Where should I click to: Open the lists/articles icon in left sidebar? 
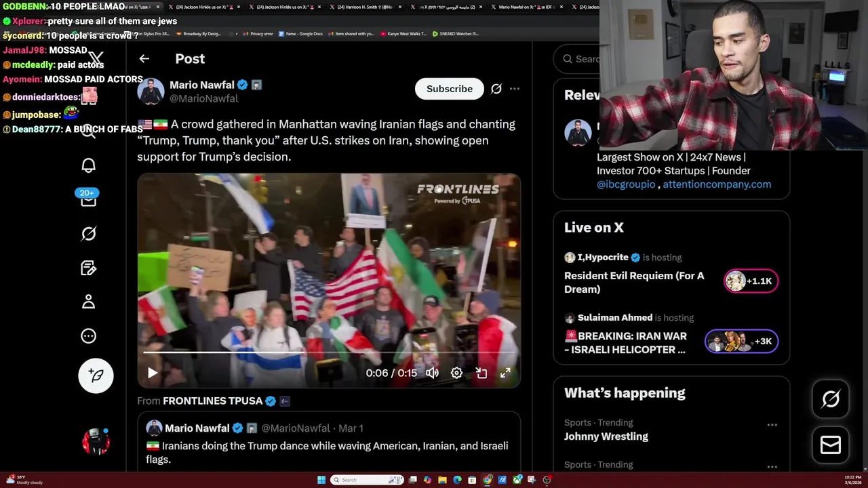coord(89,268)
